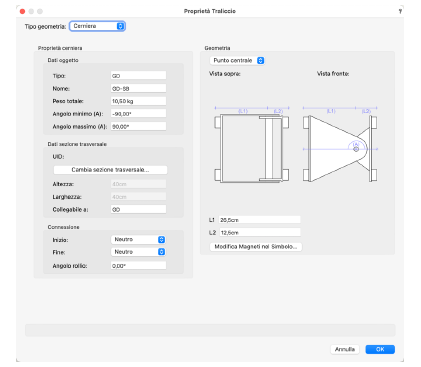Click the Vista fronte label

click(x=333, y=74)
